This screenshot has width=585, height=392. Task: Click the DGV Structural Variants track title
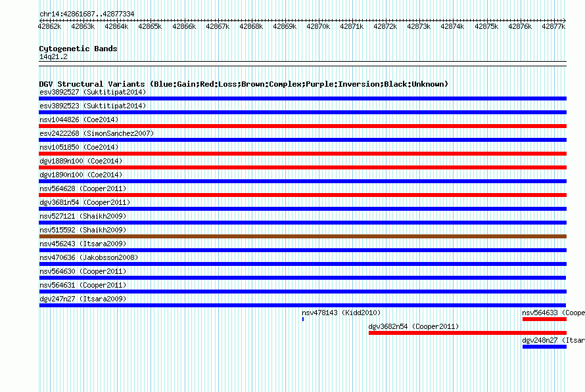244,84
